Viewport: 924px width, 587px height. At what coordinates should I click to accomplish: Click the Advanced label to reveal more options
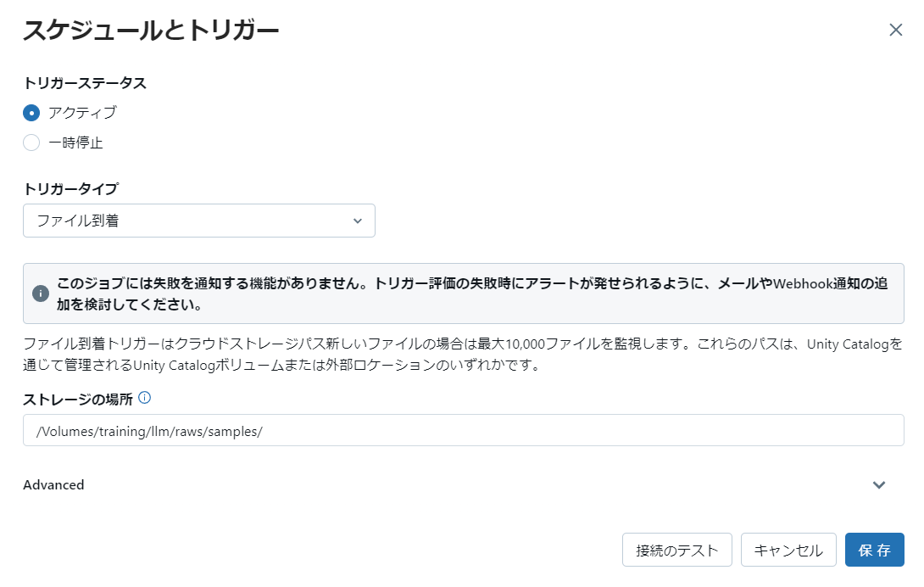point(54,484)
